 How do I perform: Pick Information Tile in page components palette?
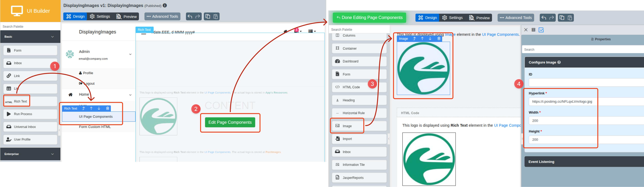[359, 165]
